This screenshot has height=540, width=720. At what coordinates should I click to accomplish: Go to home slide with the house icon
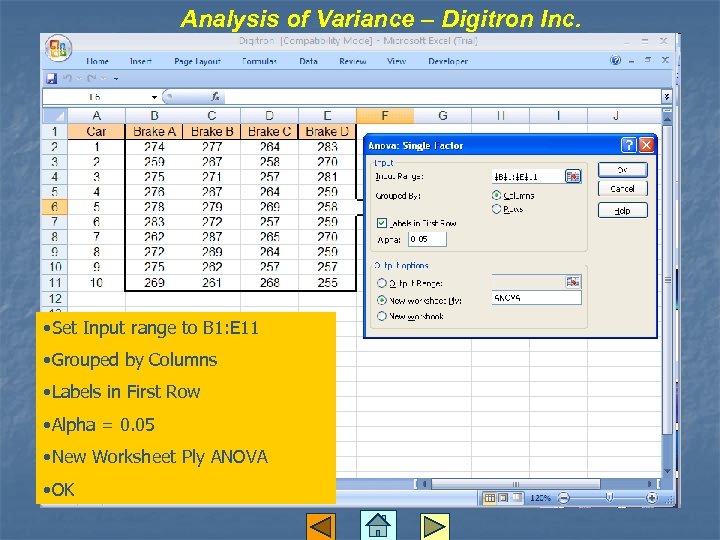click(x=378, y=525)
